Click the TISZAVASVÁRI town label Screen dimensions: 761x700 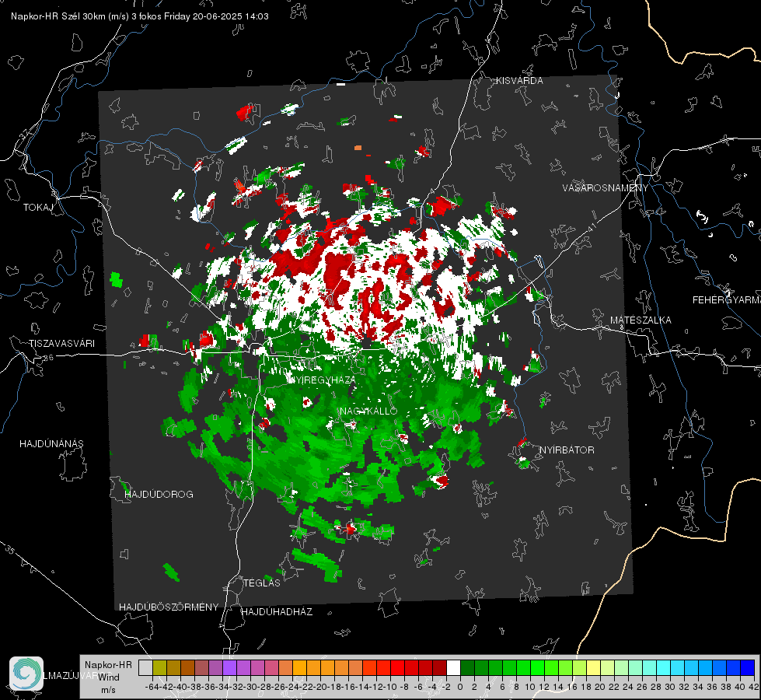[x=61, y=344]
